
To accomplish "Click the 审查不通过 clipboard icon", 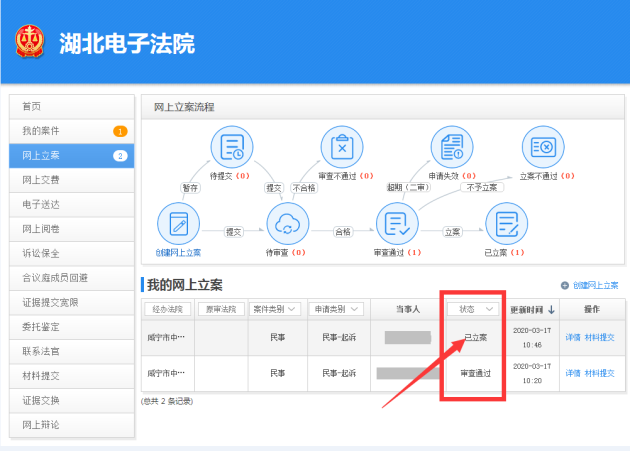I will [342, 147].
